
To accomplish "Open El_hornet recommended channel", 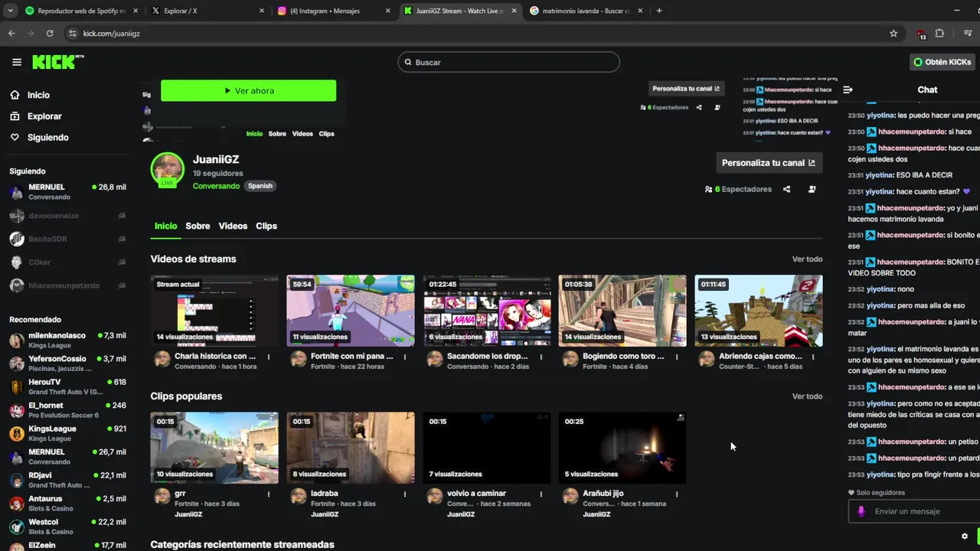I will [x=67, y=410].
